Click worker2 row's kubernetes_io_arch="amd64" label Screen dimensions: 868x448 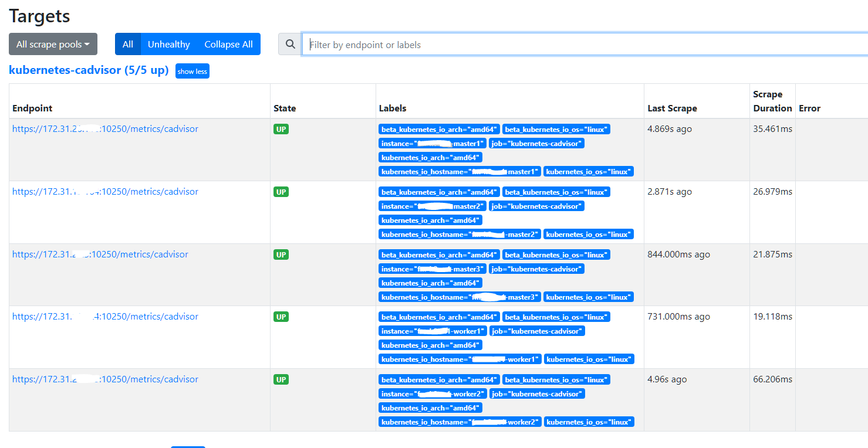point(430,408)
